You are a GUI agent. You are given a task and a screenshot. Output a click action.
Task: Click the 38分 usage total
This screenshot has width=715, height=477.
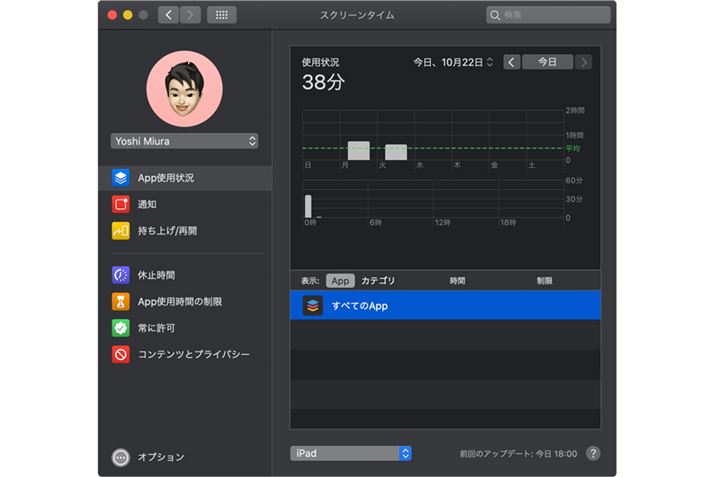point(323,83)
